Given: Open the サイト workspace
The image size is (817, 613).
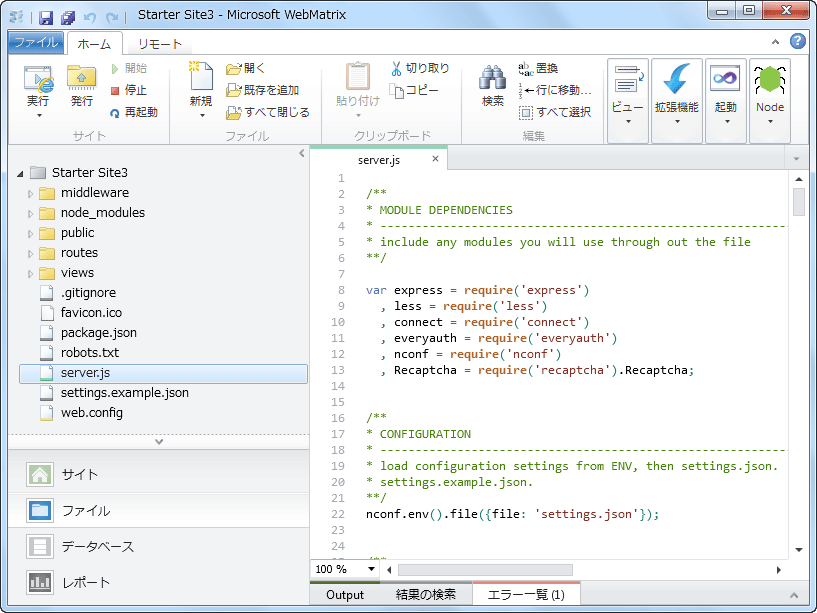Looking at the screenshot, I should click(159, 474).
